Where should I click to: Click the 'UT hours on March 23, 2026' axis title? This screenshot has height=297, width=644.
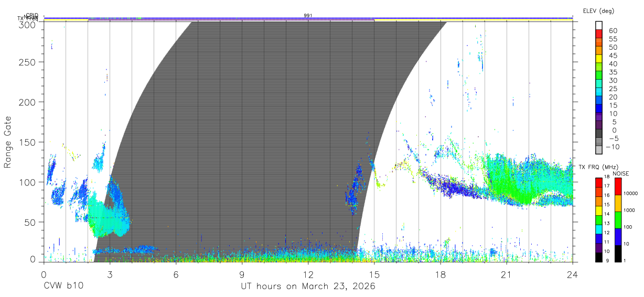click(x=308, y=287)
